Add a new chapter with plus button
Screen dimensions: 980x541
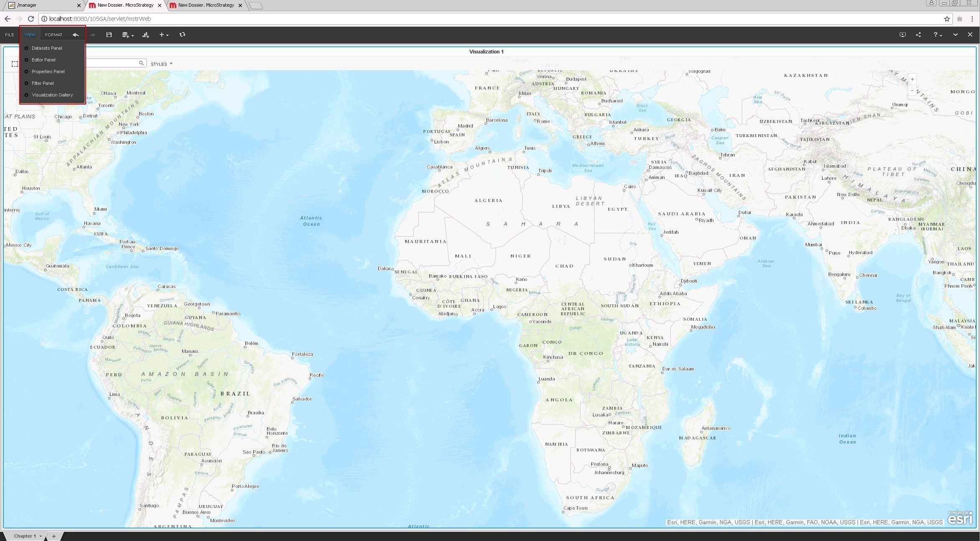(53, 536)
